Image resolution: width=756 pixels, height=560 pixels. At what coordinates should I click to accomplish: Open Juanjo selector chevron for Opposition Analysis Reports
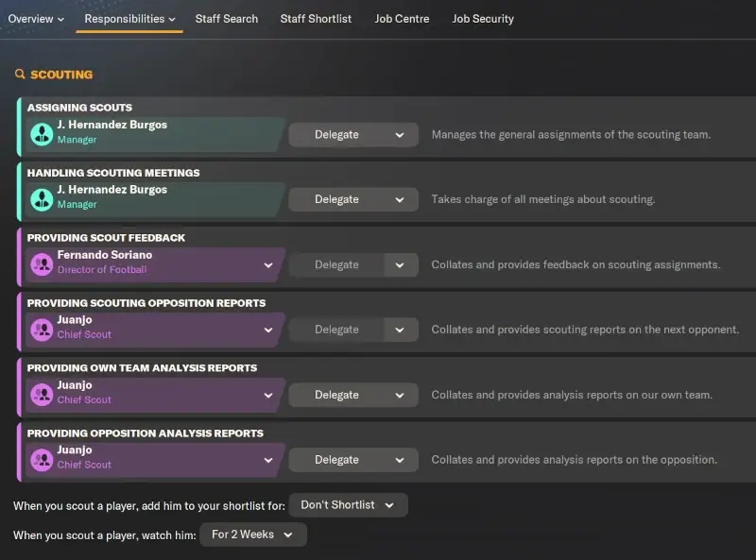tap(268, 460)
